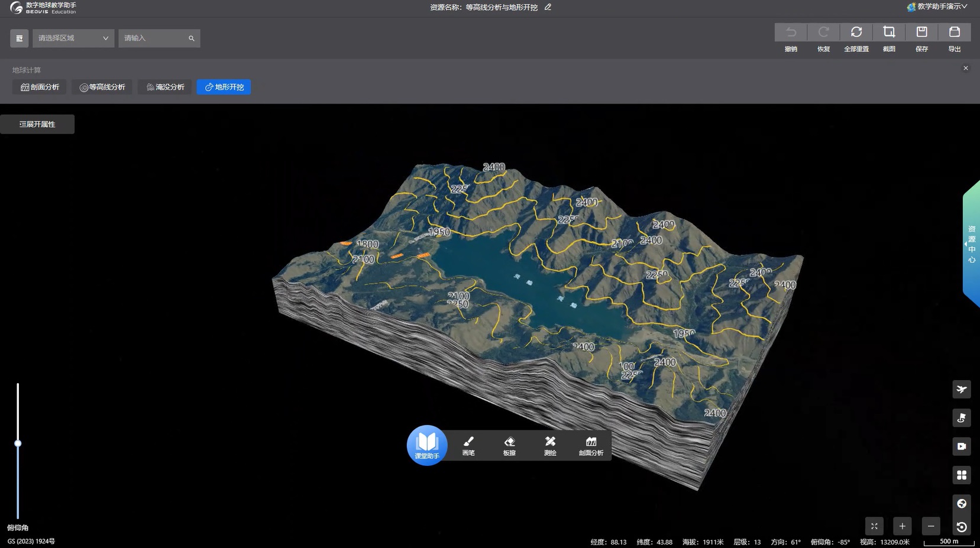The height and width of the screenshot is (548, 980).
Task: Zoom in with the plus button
Action: (x=903, y=526)
